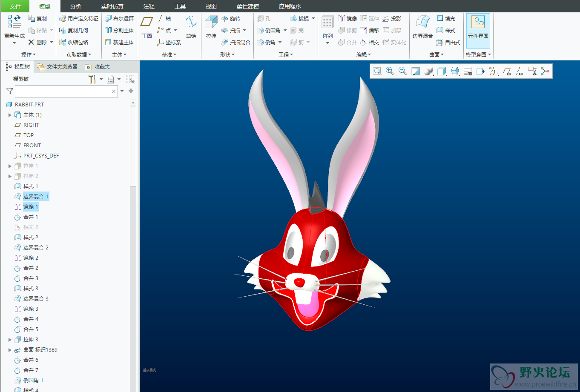Screen dimensions: 580x392
Task: Switch to the 柔性建模 ribbon tab
Action: click(248, 6)
